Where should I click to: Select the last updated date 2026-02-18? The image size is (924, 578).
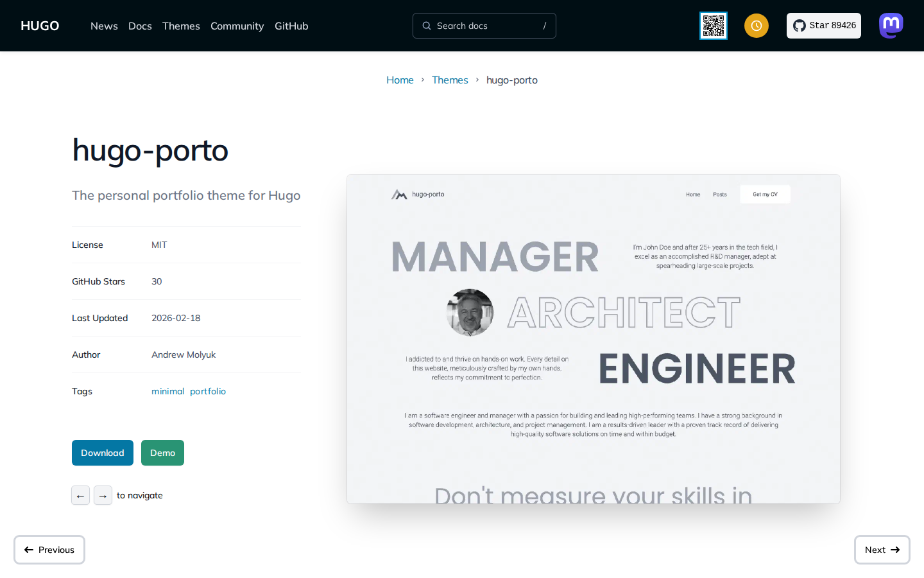pyautogui.click(x=176, y=318)
